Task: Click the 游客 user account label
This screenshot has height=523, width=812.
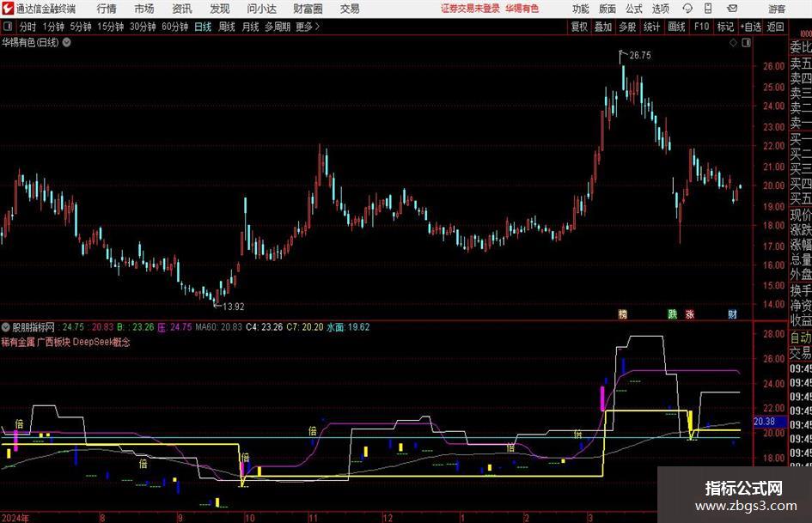Action: [x=777, y=9]
